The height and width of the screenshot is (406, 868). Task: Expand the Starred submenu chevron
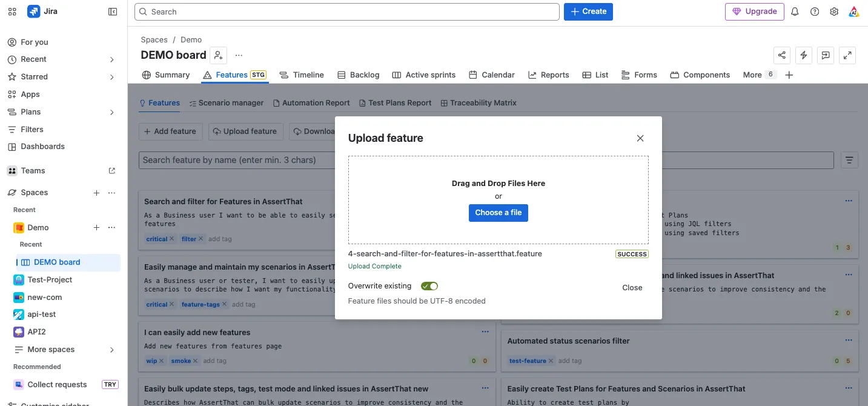pos(112,77)
